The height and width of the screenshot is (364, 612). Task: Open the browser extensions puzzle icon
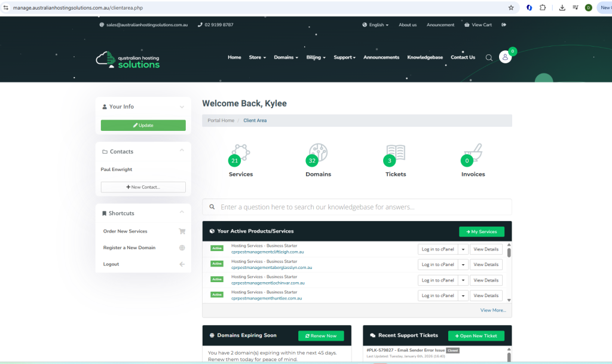pos(543,7)
